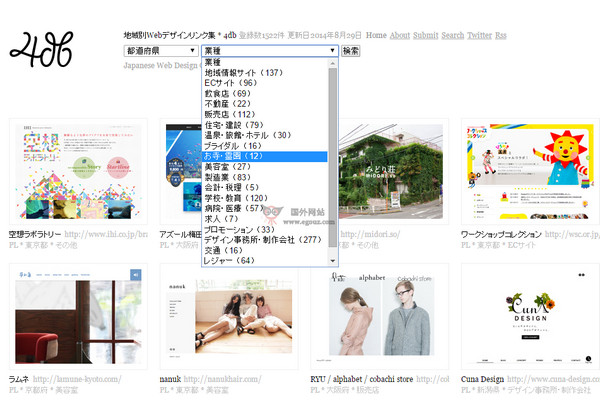
Task: Open the Rss feed link
Action: [x=501, y=35]
